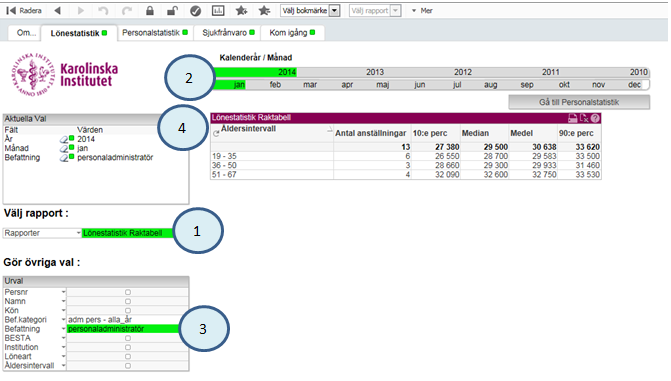Expand the Mer menu
Image resolution: width=671 pixels, height=381 pixels.
click(422, 11)
